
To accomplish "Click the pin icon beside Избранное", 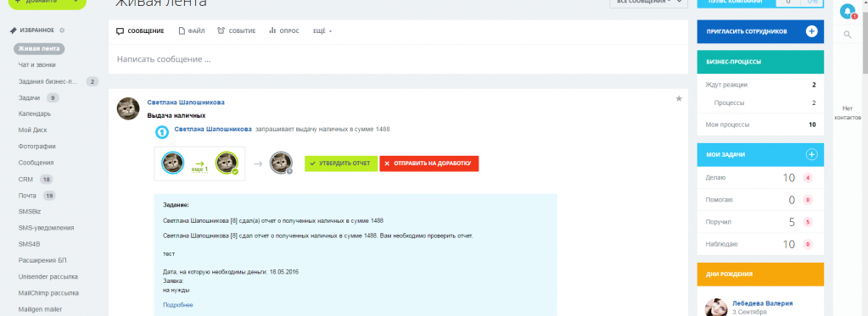I will tap(13, 30).
